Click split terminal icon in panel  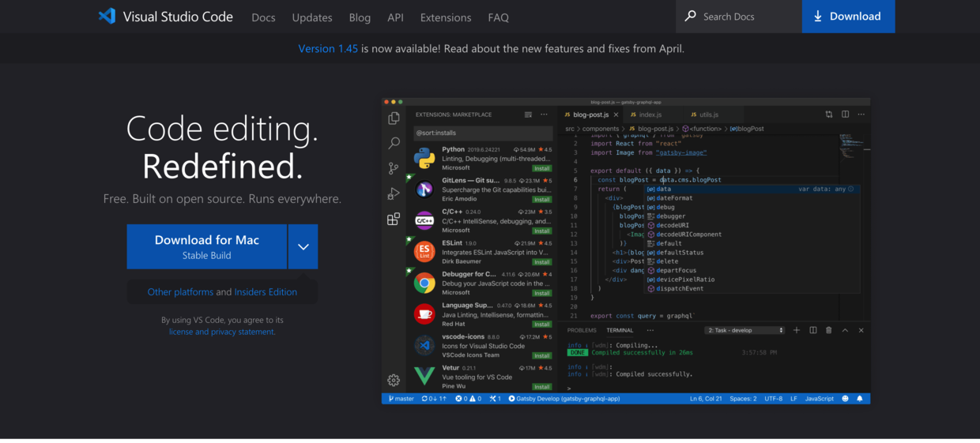tap(812, 330)
